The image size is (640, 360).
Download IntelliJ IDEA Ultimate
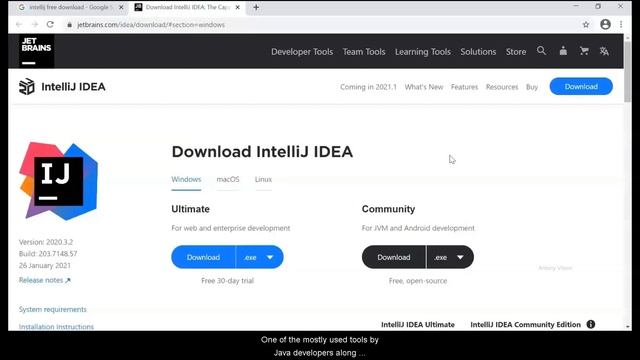pos(203,257)
